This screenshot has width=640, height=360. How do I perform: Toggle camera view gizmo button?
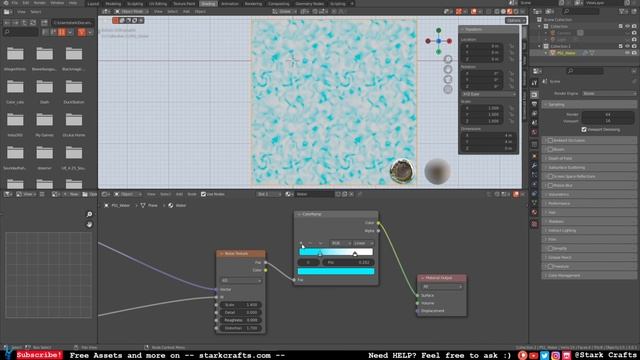pyautogui.click(x=448, y=79)
